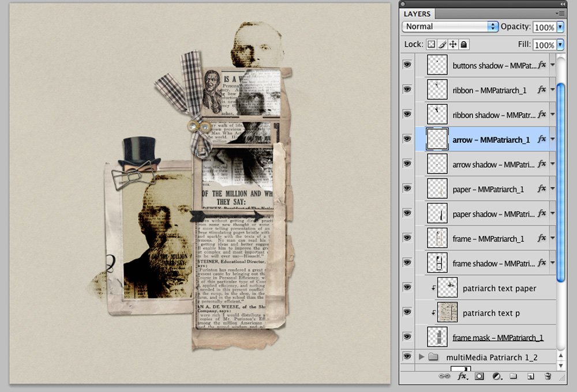
Task: Click fx icon on ribbon – MMPatriarch_1 layer
Action: point(542,90)
